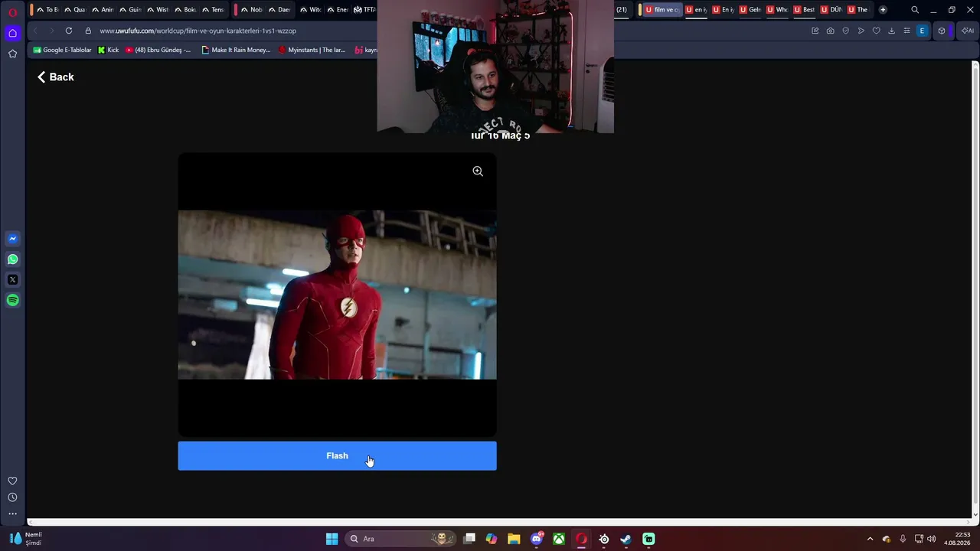The width and height of the screenshot is (980, 551).
Task: Vote for Flash with the blue button
Action: [337, 456]
